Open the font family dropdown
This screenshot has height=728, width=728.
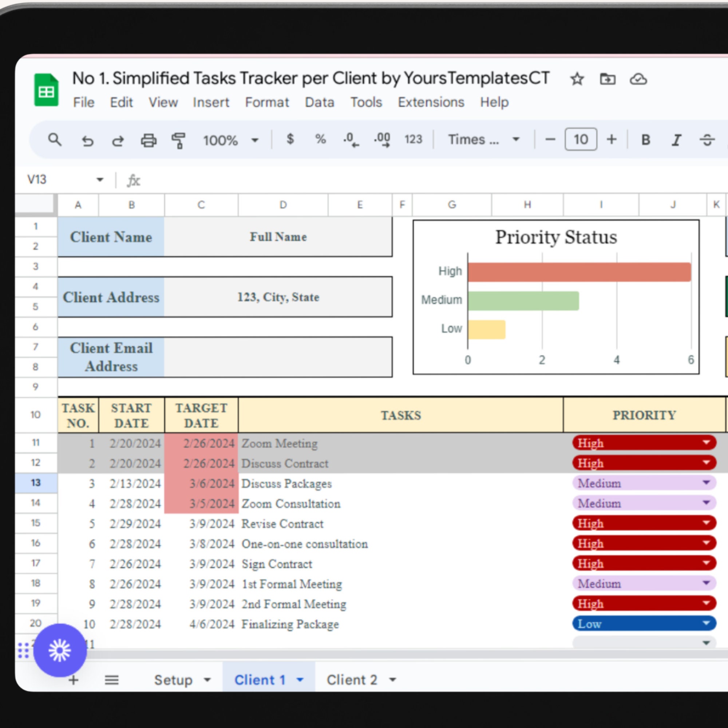pos(516,139)
